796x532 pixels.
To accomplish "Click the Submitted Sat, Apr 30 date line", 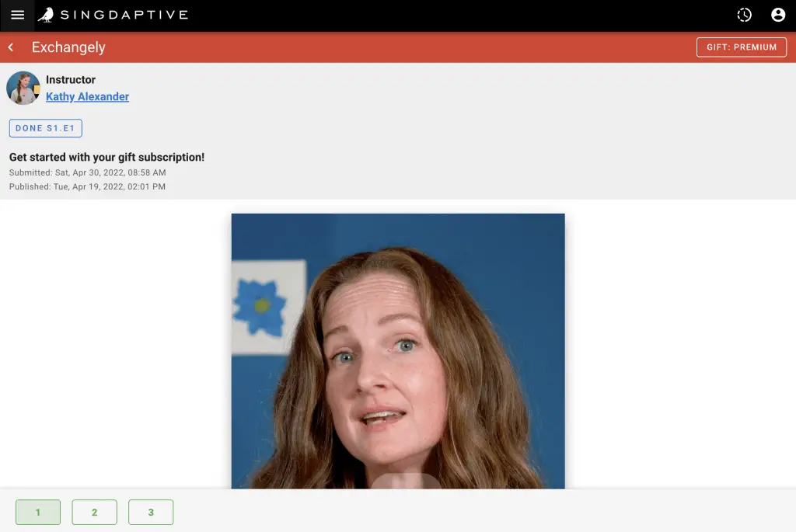I will click(x=87, y=172).
